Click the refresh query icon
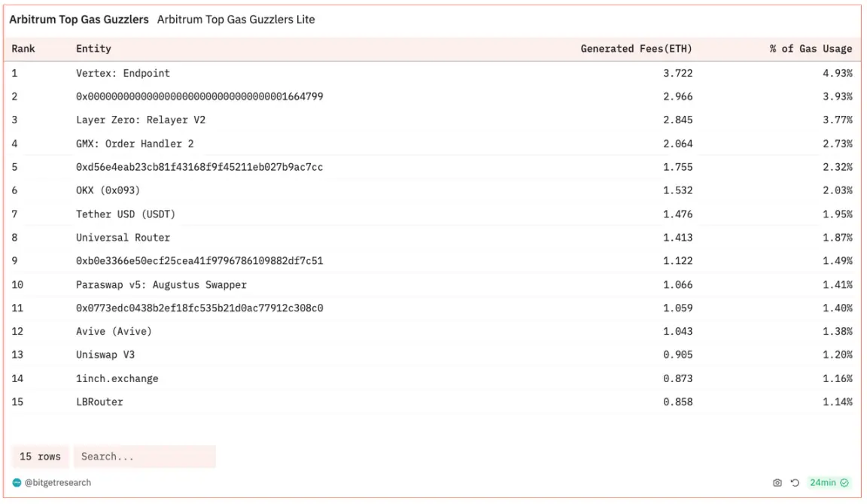Viewport: 867px width, 504px height. tap(795, 482)
